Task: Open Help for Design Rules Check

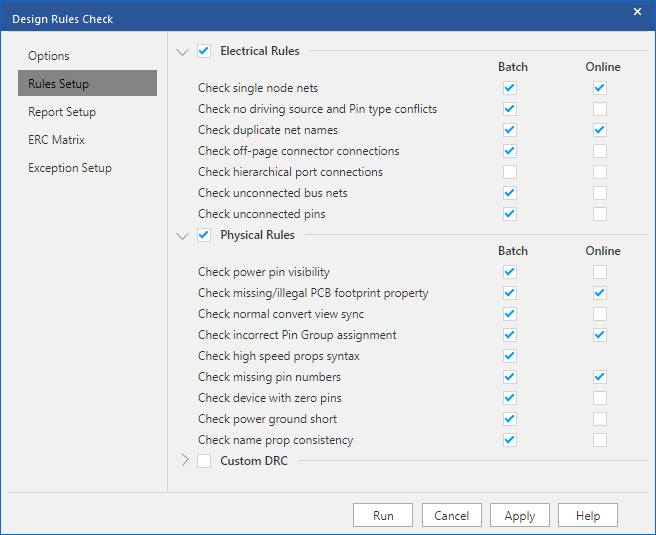Action: coord(588,515)
